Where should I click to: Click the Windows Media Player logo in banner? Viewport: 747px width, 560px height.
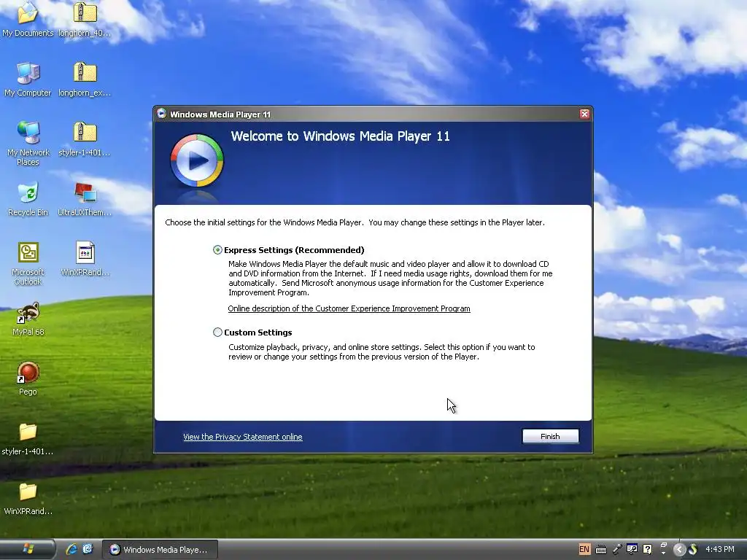pos(197,160)
